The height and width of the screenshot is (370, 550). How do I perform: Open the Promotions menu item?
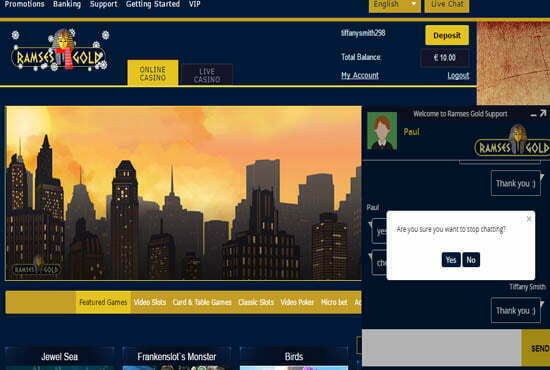click(x=25, y=4)
